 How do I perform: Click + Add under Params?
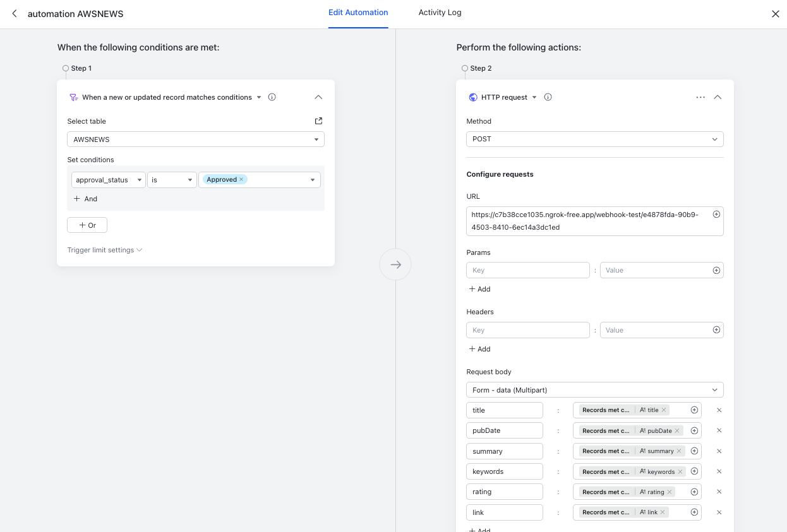pos(479,288)
